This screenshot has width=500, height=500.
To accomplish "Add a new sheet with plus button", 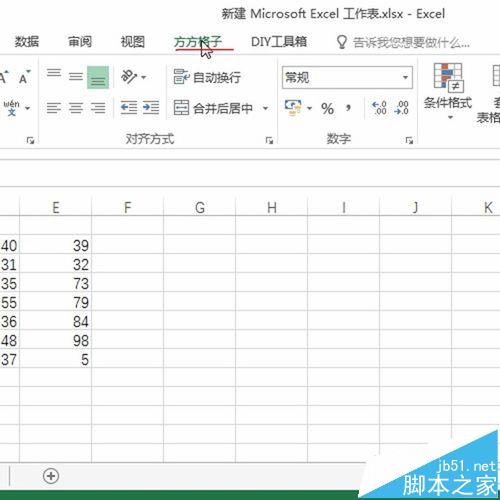I will coord(51,476).
